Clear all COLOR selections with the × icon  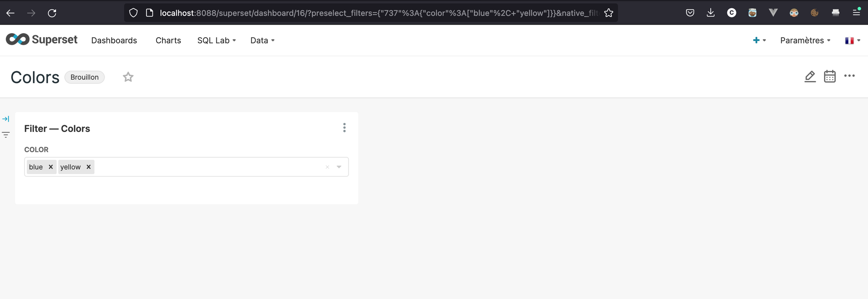[x=327, y=167]
